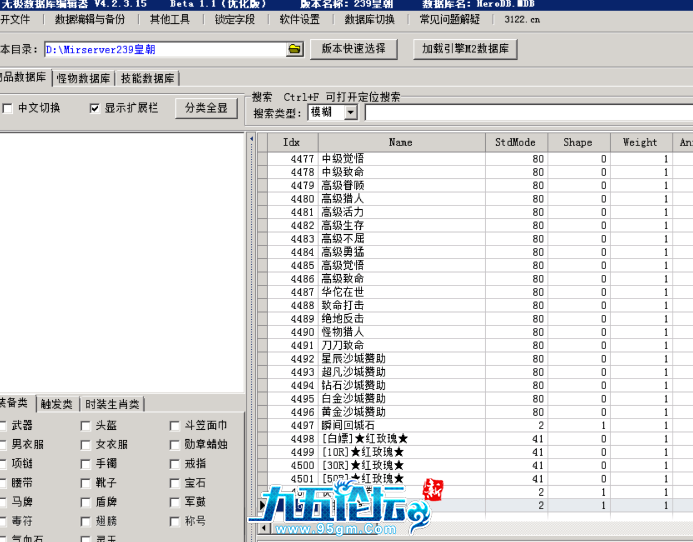This screenshot has width=693, height=542.
Task: Open the 软件设置 menu
Action: coord(300,19)
